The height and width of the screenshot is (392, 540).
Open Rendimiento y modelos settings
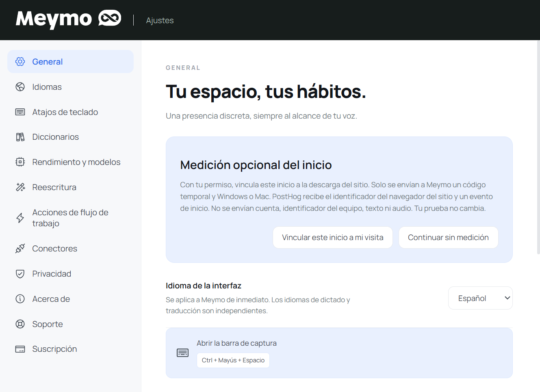70,162
